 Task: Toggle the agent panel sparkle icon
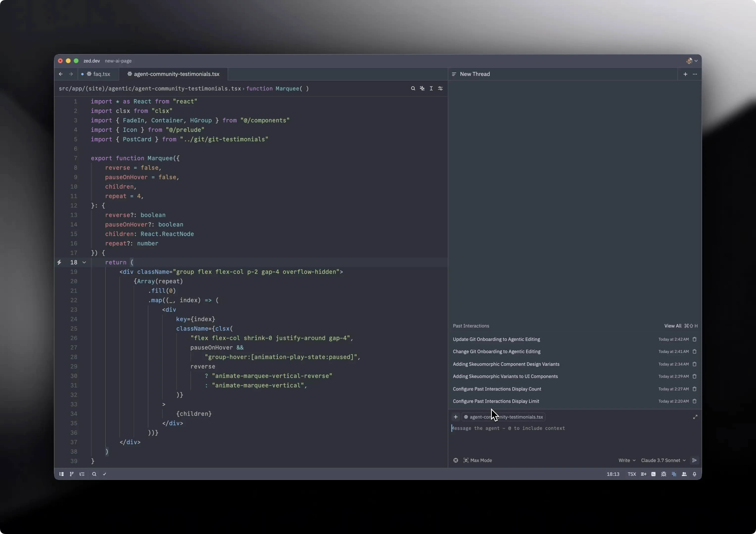click(x=674, y=474)
